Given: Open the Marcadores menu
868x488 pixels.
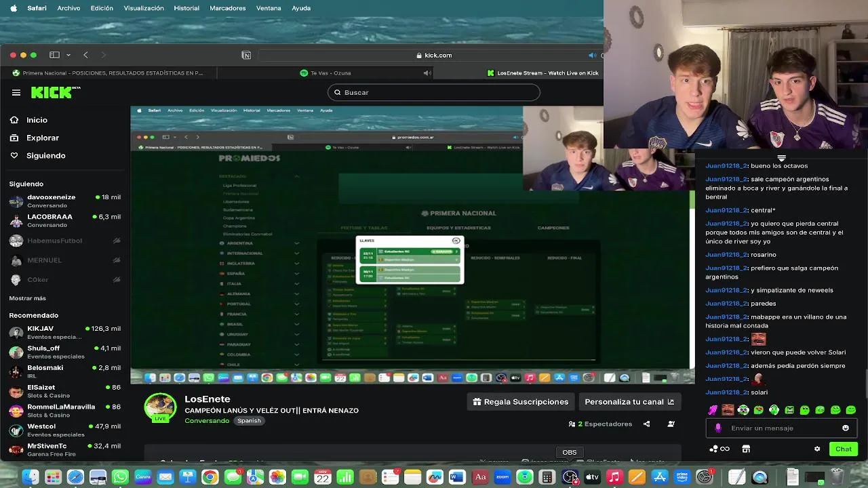Looking at the screenshot, I should [227, 8].
